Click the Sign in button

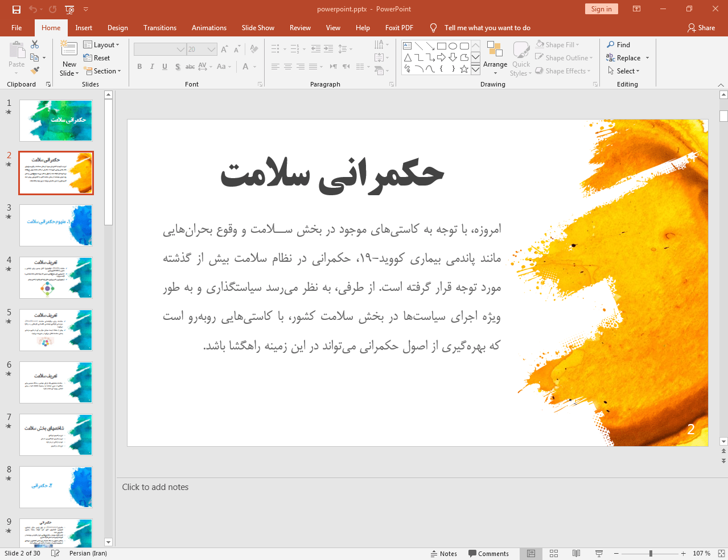pyautogui.click(x=601, y=9)
